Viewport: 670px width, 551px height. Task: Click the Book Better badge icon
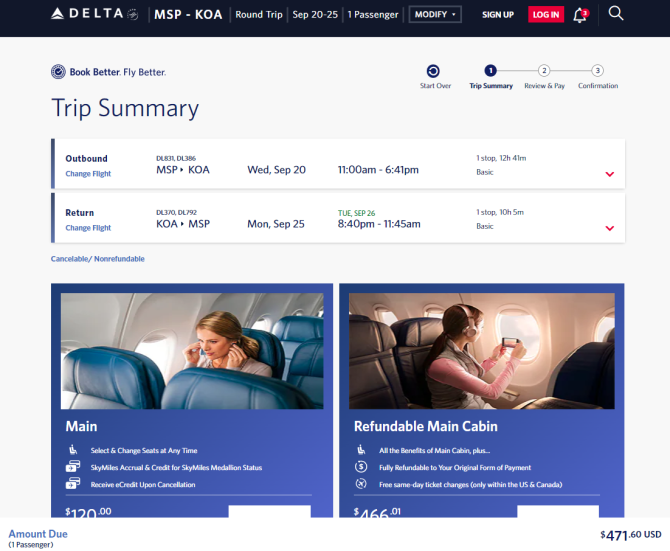[x=58, y=72]
